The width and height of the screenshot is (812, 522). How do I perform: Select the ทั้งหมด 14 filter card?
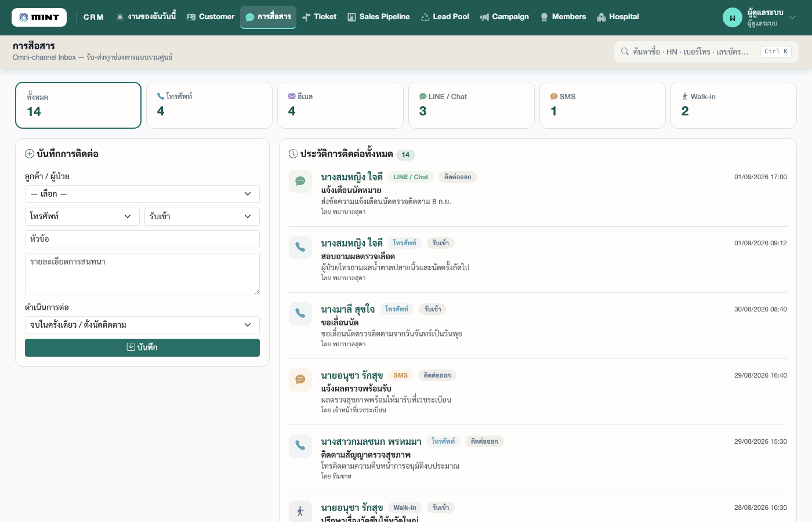click(78, 105)
